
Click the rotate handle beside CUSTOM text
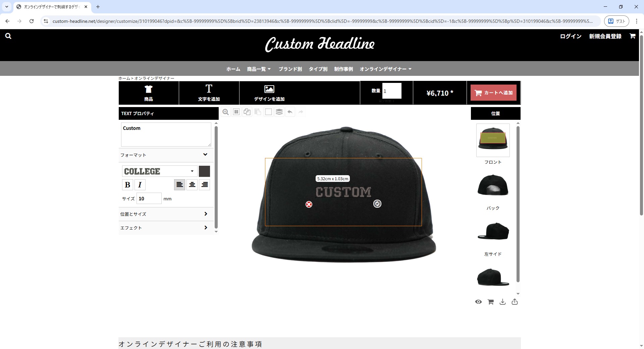coord(377,204)
